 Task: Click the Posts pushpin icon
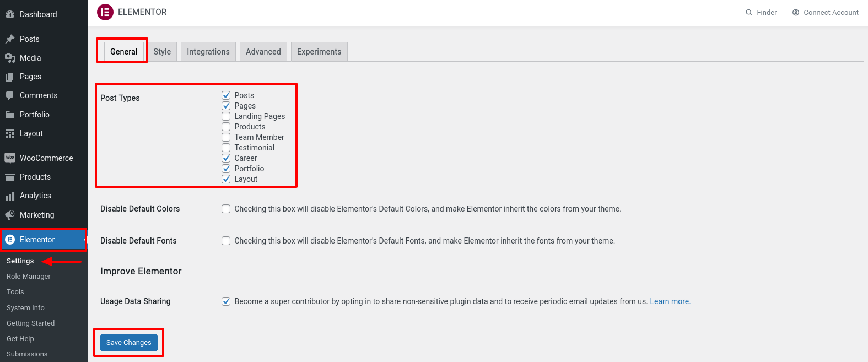tap(10, 39)
